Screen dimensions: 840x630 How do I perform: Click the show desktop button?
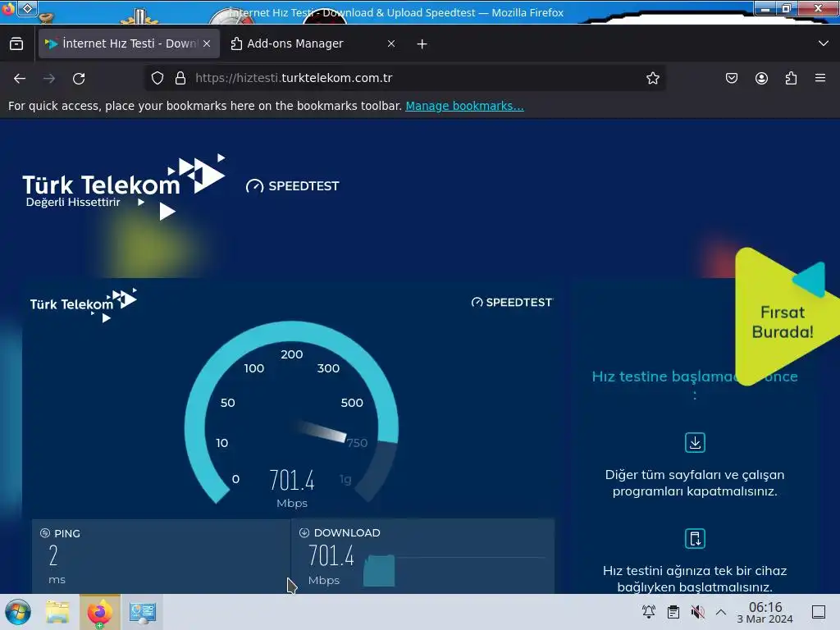(x=819, y=612)
